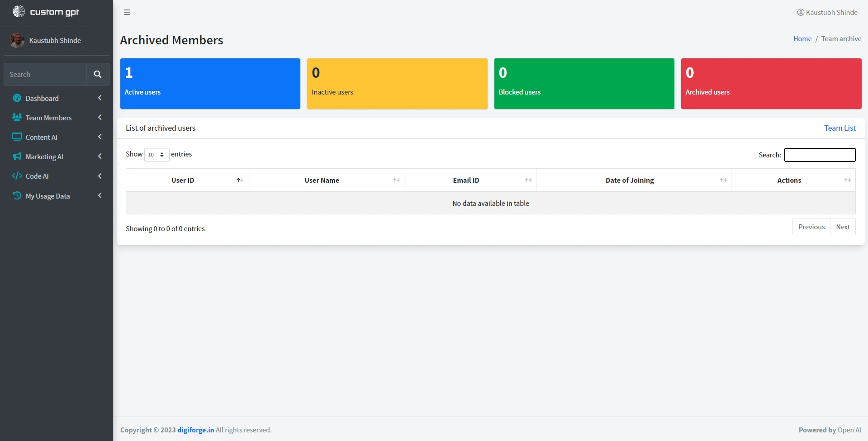868x441 pixels.
Task: Expand the Team Members submenu arrow
Action: tap(100, 117)
